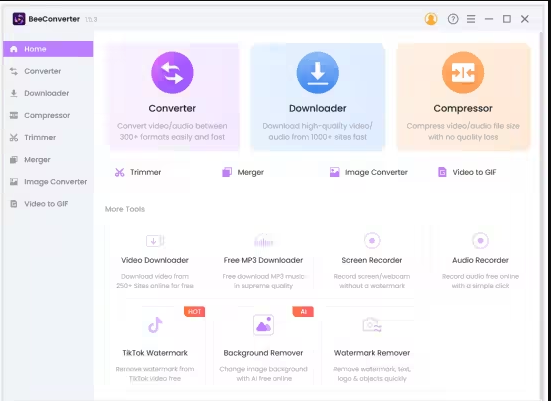The height and width of the screenshot is (401, 551).
Task: Click the AI badge on Background Remover
Action: click(x=303, y=311)
